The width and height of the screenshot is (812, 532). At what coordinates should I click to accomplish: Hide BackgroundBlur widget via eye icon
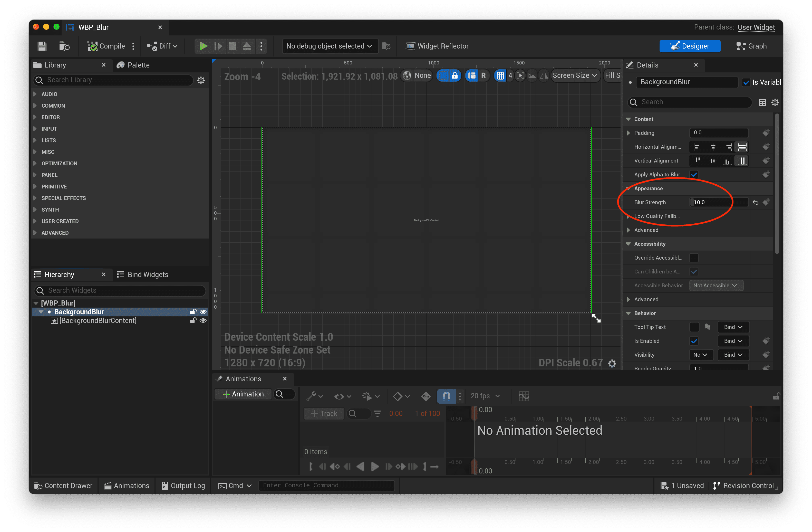pyautogui.click(x=203, y=311)
